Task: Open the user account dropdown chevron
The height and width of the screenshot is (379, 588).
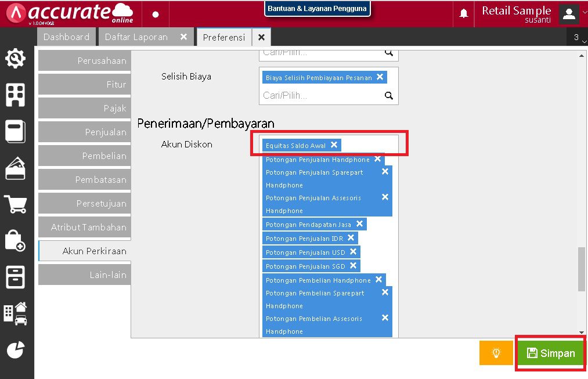Action: (x=584, y=12)
